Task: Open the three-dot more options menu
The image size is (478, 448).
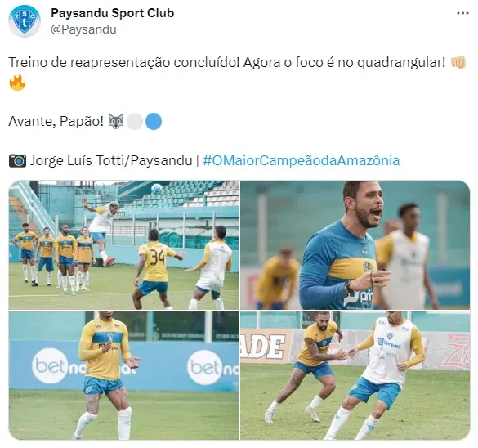Action: click(462, 13)
